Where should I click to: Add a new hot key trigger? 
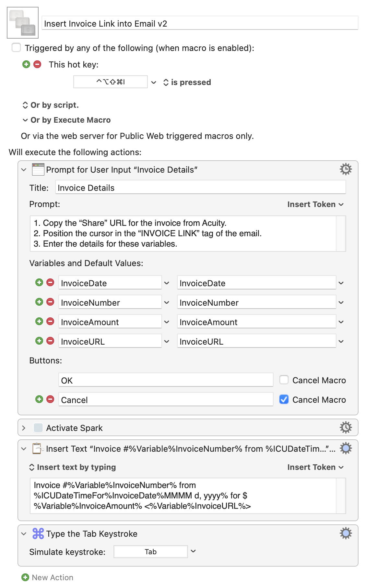26,64
